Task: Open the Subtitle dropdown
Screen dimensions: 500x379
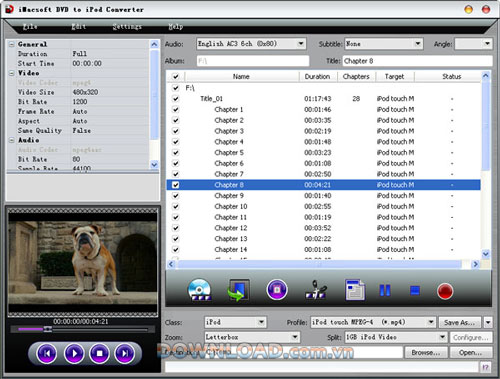Action: click(418, 44)
